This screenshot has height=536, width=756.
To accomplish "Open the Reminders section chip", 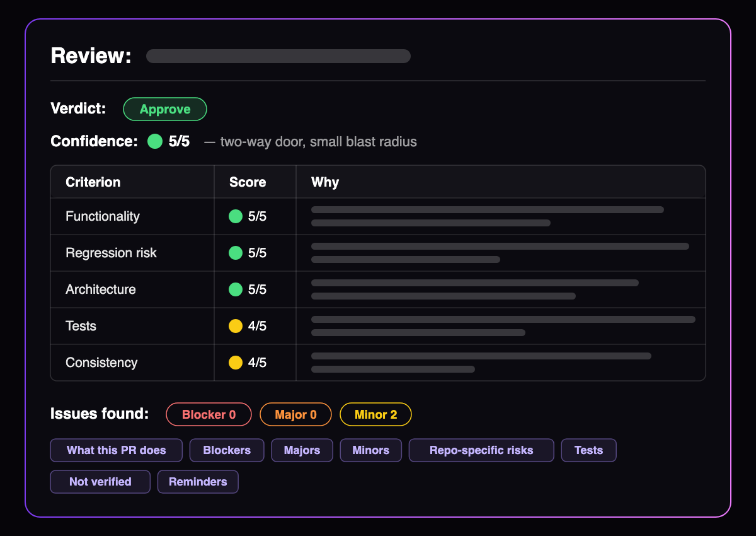I will 198,482.
